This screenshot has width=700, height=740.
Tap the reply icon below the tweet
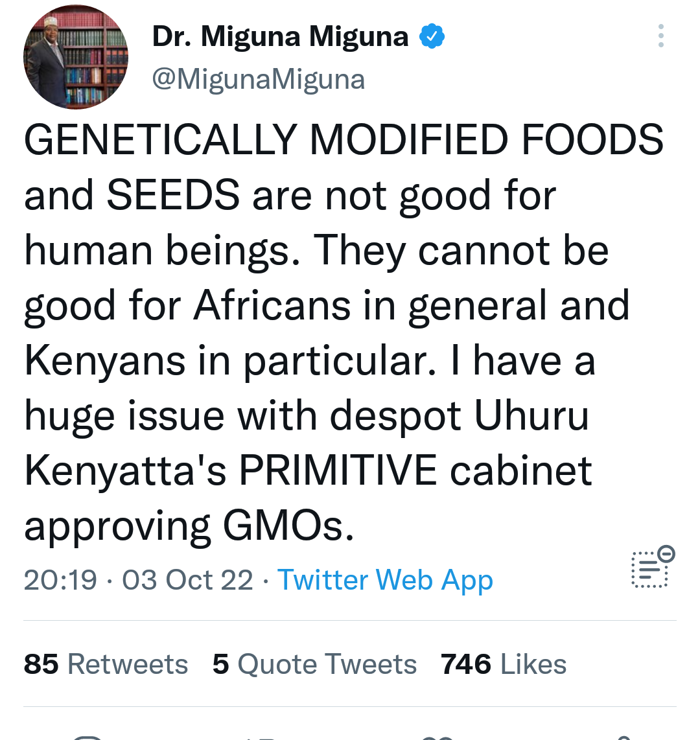tap(87, 737)
